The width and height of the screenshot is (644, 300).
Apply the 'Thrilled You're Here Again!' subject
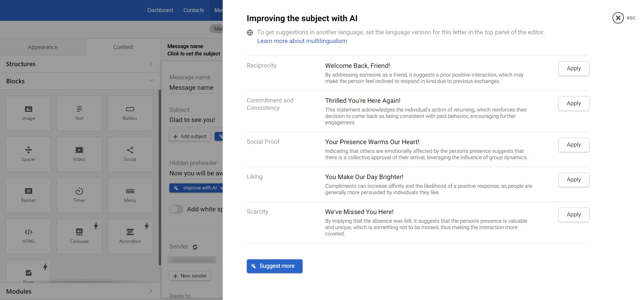click(x=574, y=103)
